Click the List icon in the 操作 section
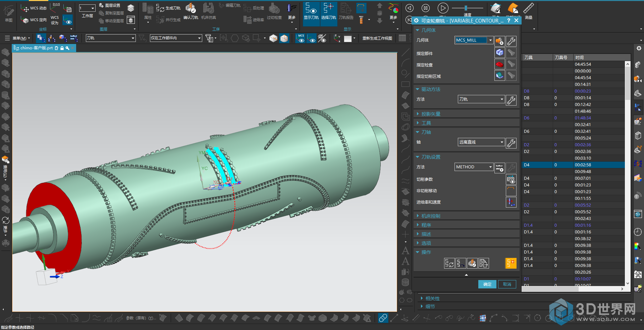 click(x=483, y=263)
